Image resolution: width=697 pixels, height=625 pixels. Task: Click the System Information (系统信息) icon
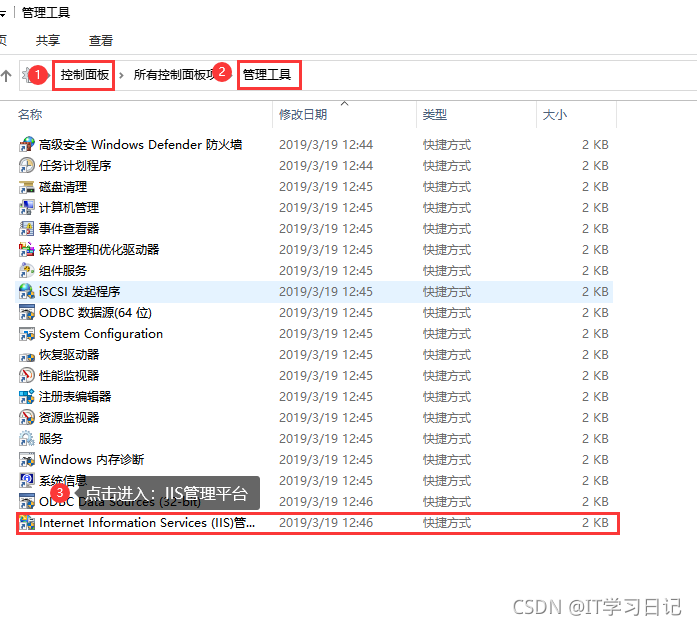click(27, 481)
